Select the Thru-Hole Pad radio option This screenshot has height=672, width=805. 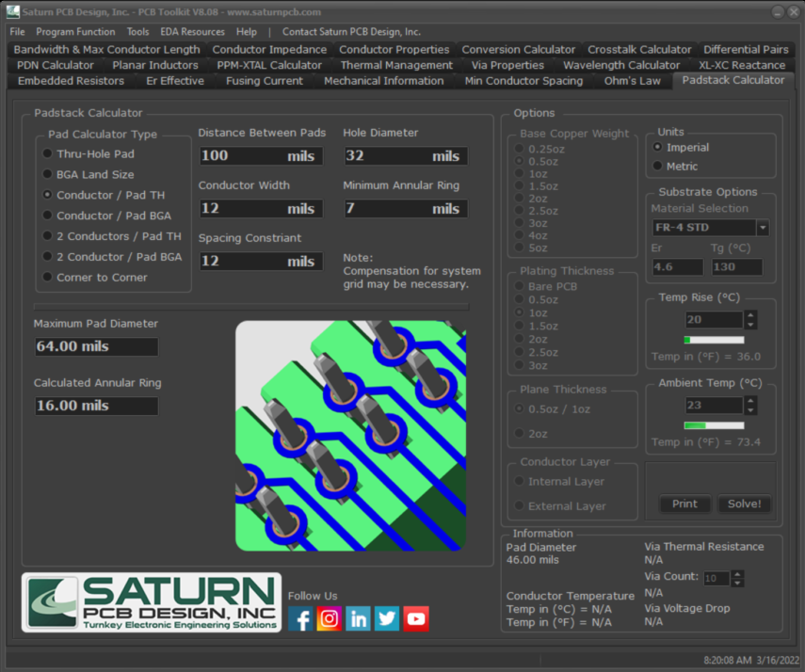click(48, 153)
